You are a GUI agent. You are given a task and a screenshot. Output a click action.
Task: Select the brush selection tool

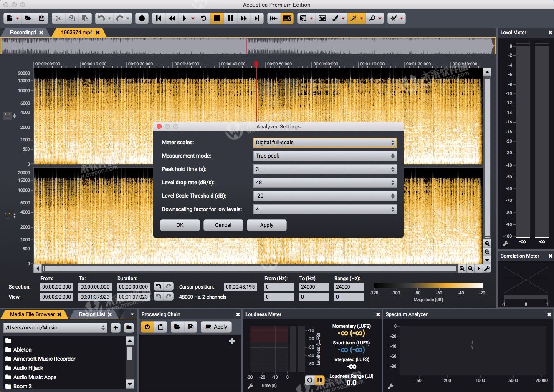[335, 18]
